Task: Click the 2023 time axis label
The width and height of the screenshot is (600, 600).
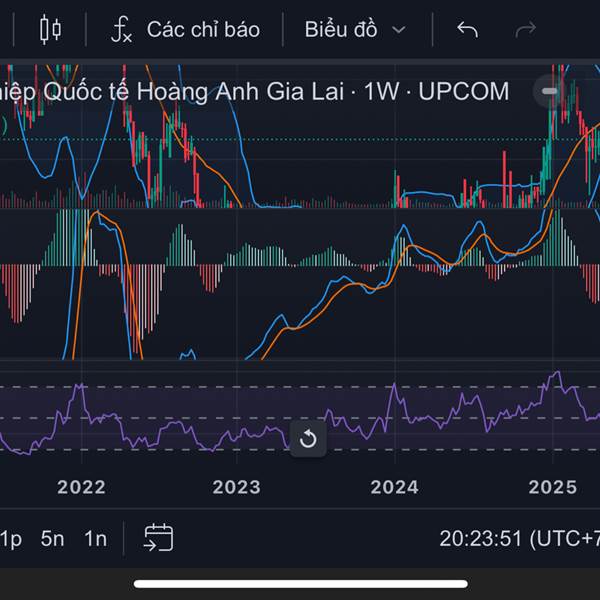Action: (x=236, y=487)
